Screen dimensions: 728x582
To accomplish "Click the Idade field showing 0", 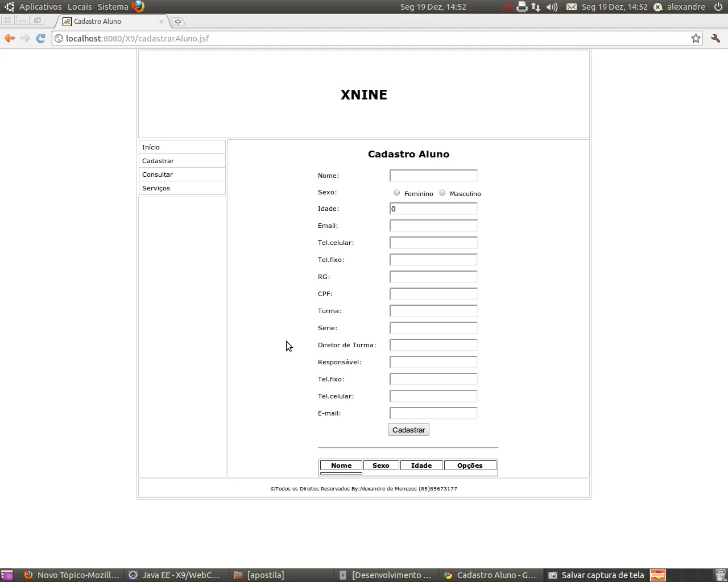I will [433, 209].
